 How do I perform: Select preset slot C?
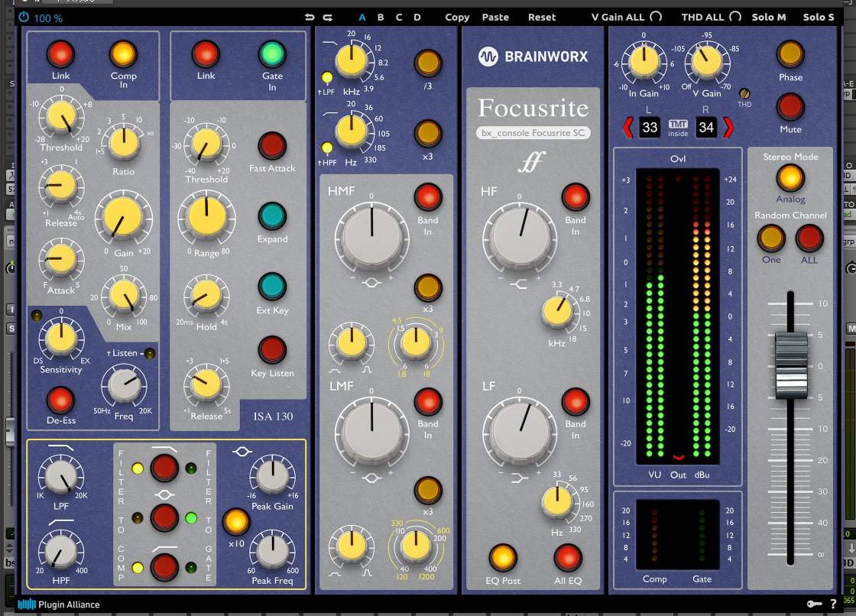pos(399,18)
